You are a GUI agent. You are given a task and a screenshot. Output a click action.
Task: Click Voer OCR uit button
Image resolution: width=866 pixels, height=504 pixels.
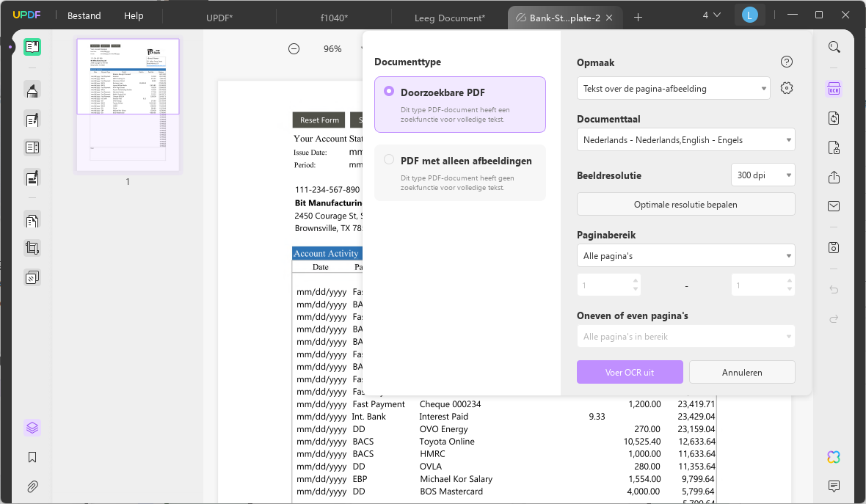point(630,372)
